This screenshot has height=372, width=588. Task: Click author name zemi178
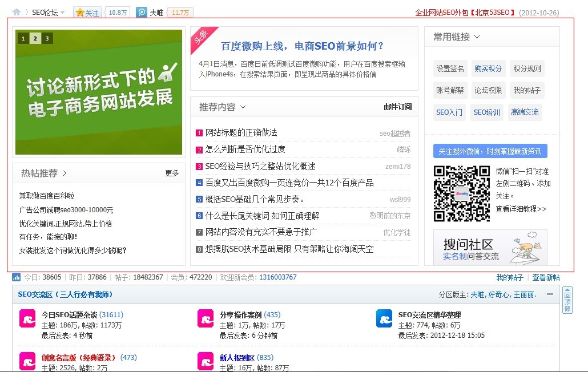(x=398, y=167)
